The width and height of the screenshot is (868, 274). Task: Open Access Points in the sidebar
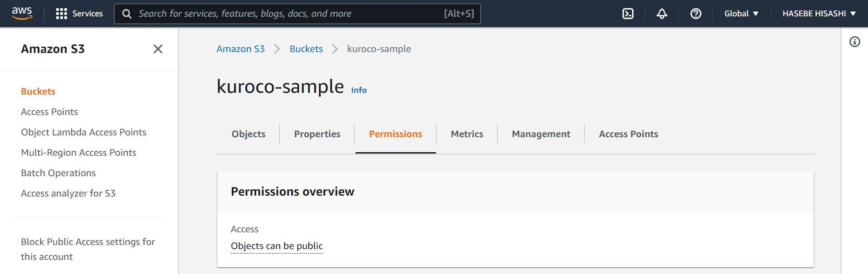click(49, 112)
